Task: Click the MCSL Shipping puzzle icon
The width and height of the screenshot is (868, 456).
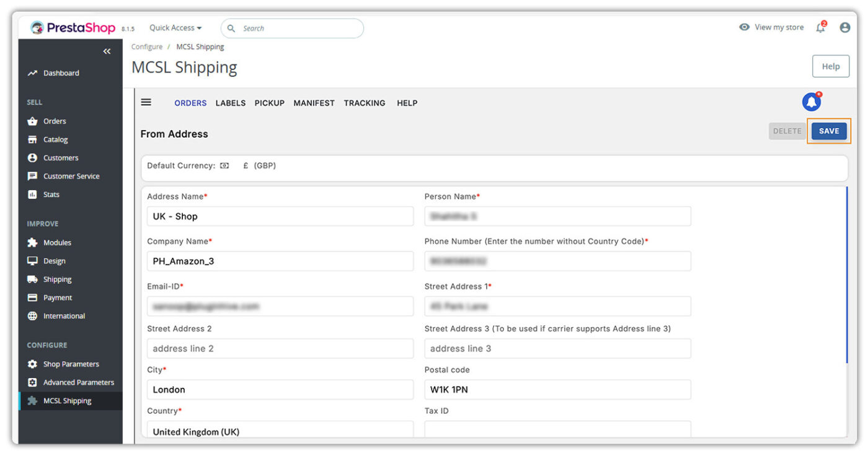Action: [32, 401]
